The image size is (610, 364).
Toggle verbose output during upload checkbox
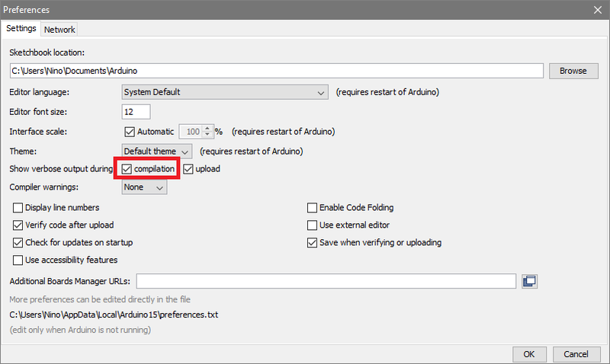188,168
